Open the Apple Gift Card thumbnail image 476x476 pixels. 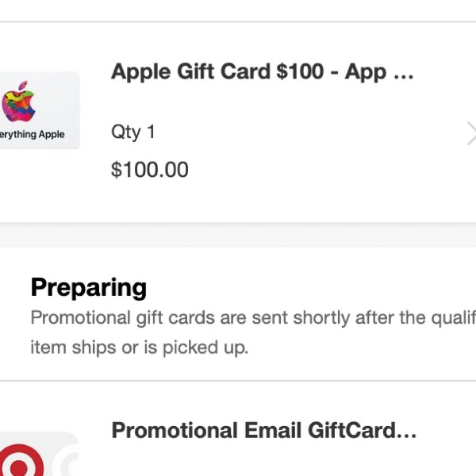pyautogui.click(x=40, y=110)
